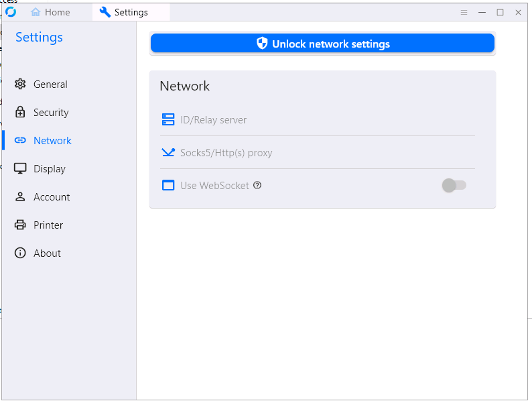Image resolution: width=532 pixels, height=403 pixels.
Task: Select the Security lock icon
Action: (20, 113)
